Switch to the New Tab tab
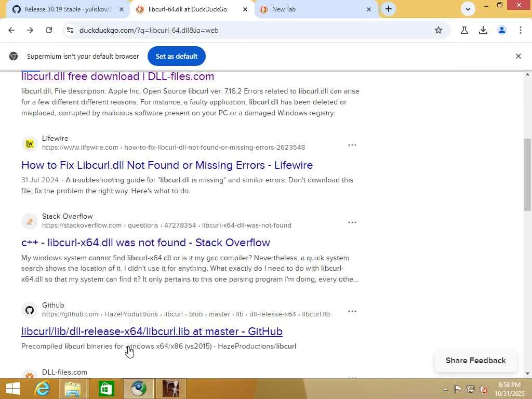This screenshot has height=399, width=532. [315, 9]
